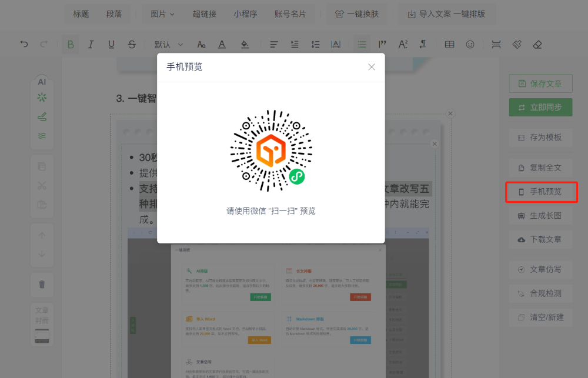588x378 pixels.
Task: Click the paste clipboard icon
Action: pyautogui.click(x=42, y=205)
